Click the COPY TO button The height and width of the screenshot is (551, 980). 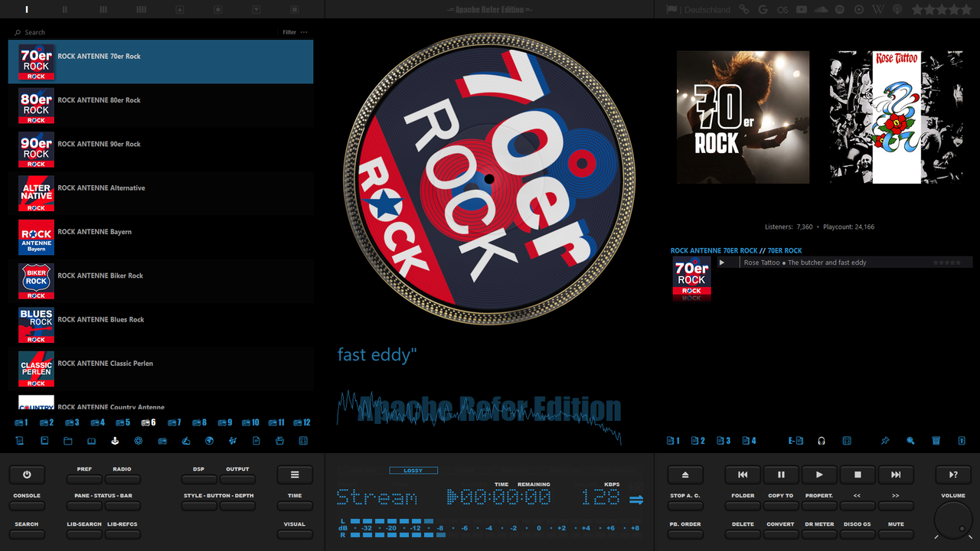(x=781, y=505)
